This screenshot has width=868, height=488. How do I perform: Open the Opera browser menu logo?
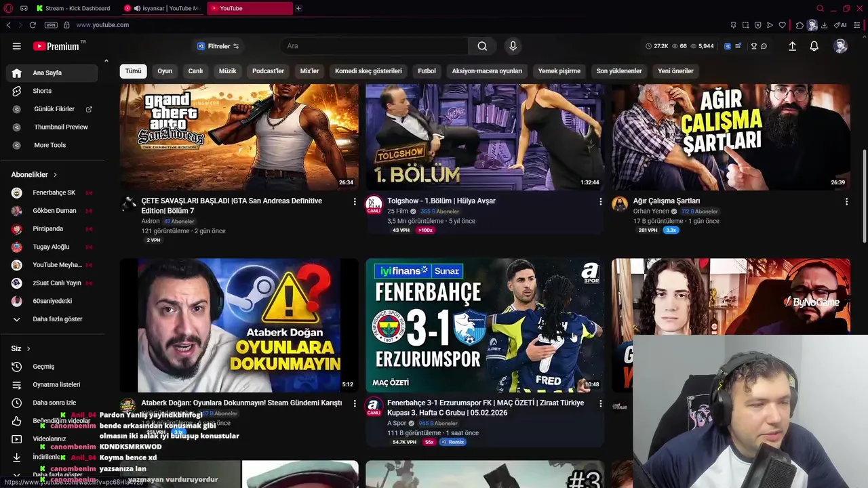(x=9, y=8)
